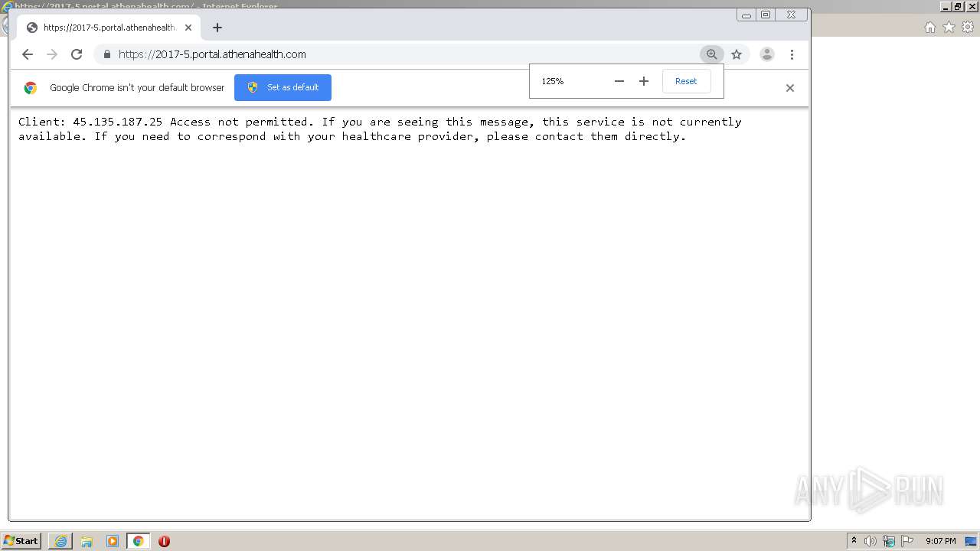Open Action Center flag icon
The height and width of the screenshot is (551, 980).
point(907,541)
